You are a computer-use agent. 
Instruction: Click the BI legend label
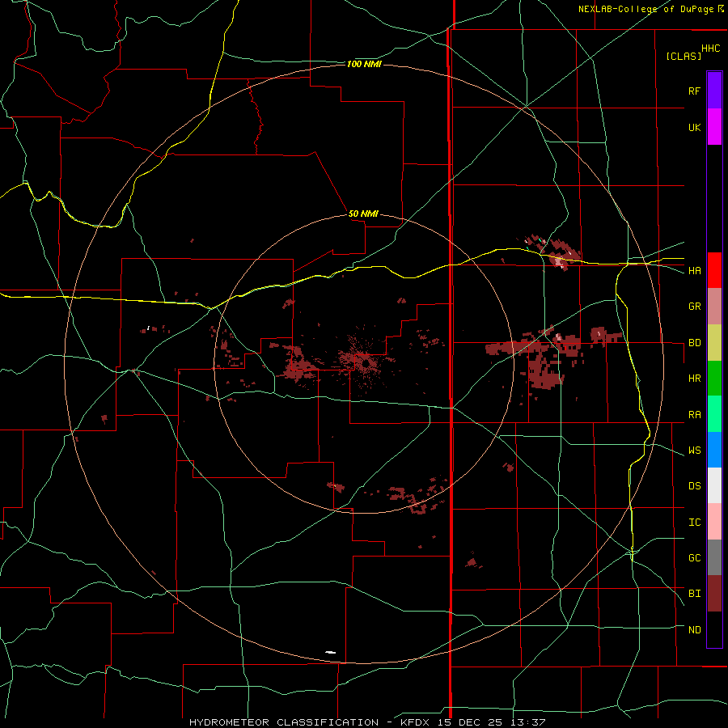point(694,594)
